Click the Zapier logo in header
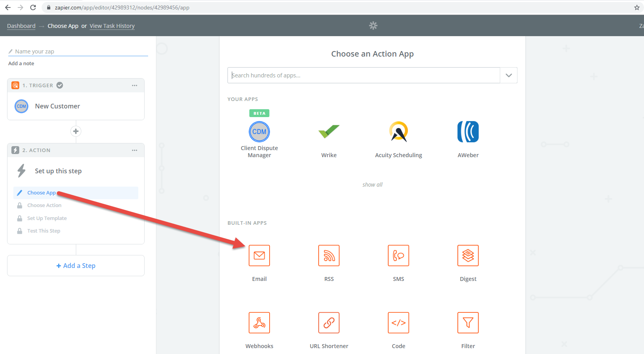 pos(373,26)
